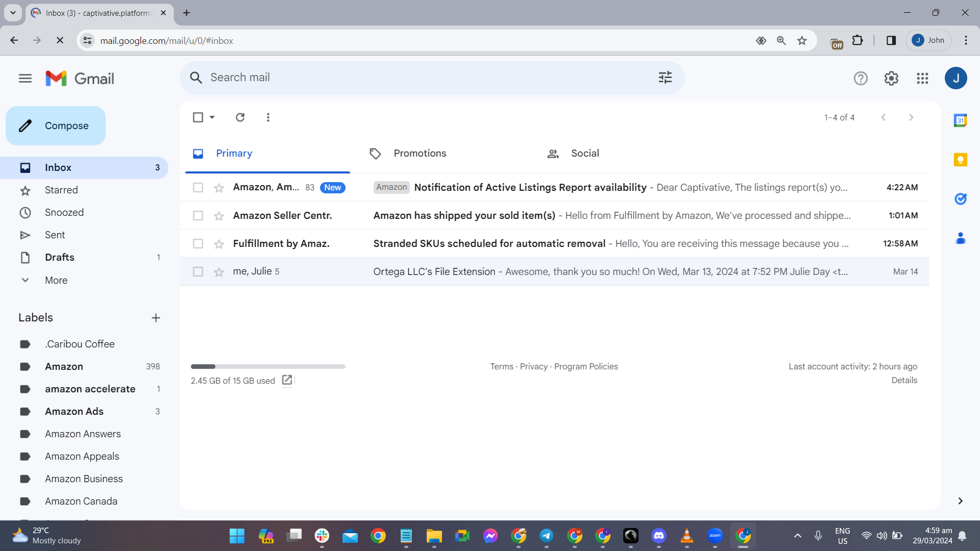Viewport: 980px width, 551px height.
Task: Open the Drafts folder
Action: [x=84, y=258]
